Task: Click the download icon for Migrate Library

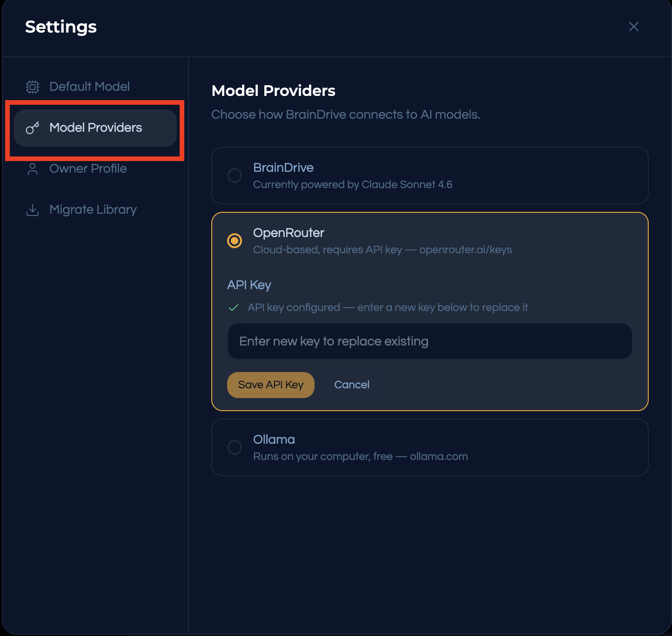Action: 33,210
